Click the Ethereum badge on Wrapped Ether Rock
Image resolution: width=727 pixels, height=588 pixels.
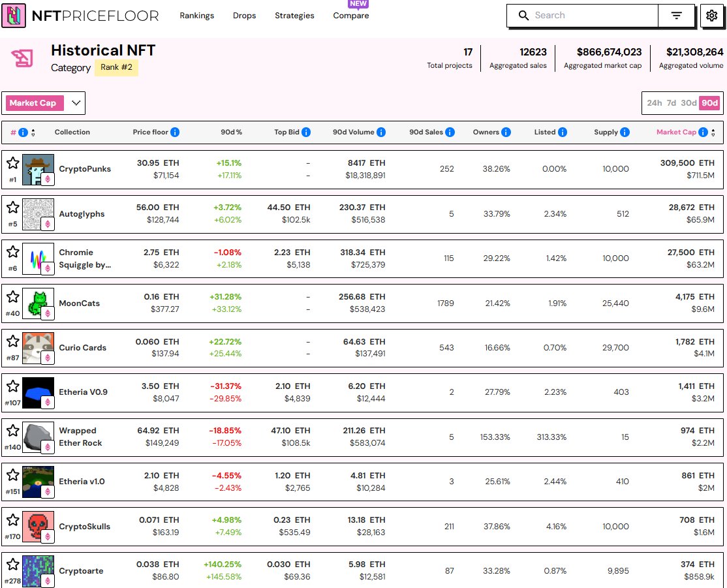tap(47, 447)
